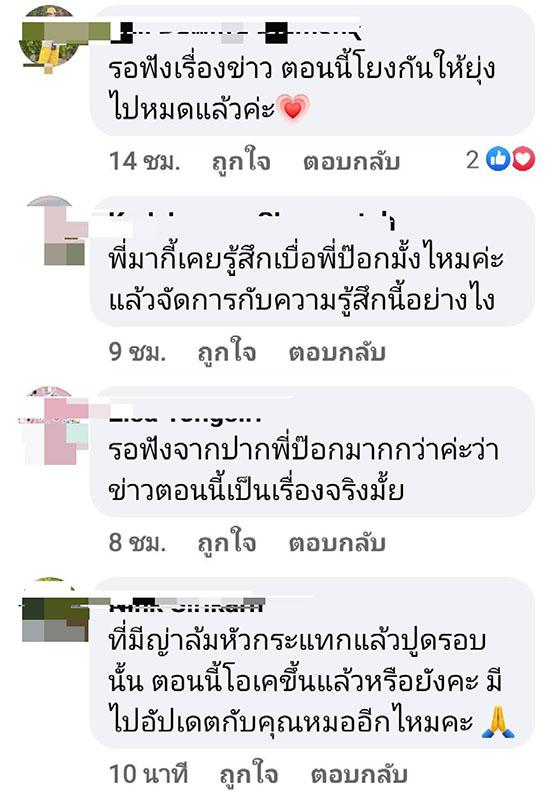Open the fourth commenter's avatar
The height and width of the screenshot is (800, 553).
pos(54,609)
